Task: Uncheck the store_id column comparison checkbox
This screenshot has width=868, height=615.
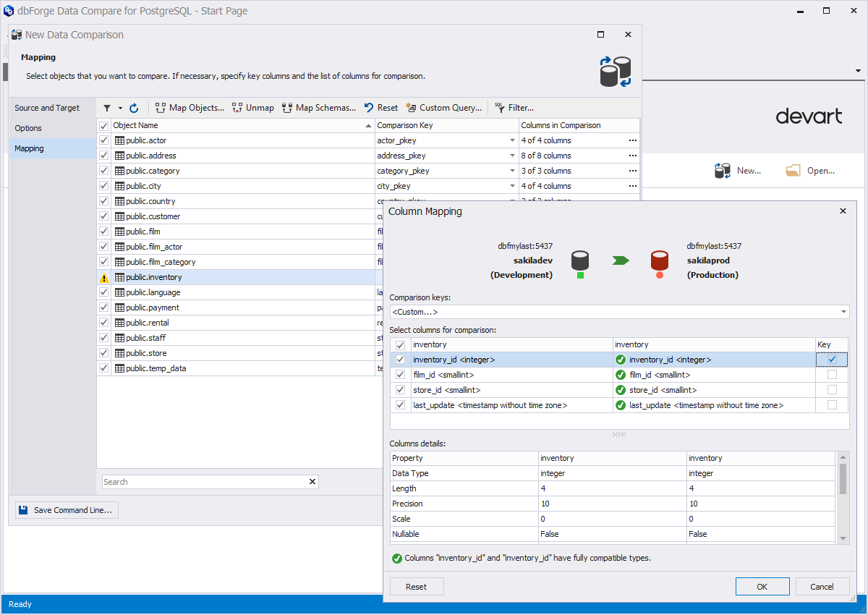Action: pos(401,390)
